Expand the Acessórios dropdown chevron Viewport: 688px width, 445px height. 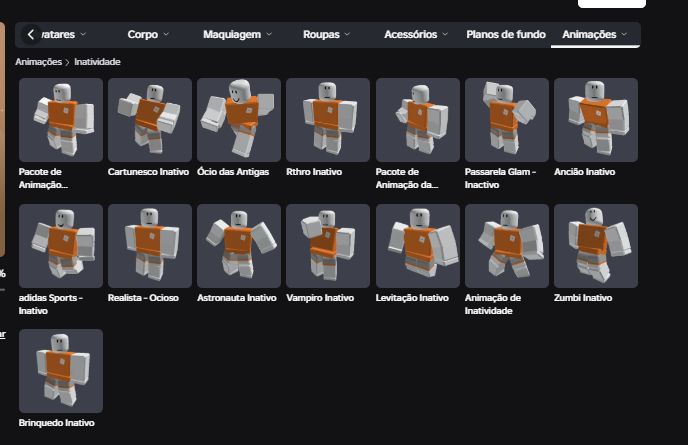coord(445,34)
